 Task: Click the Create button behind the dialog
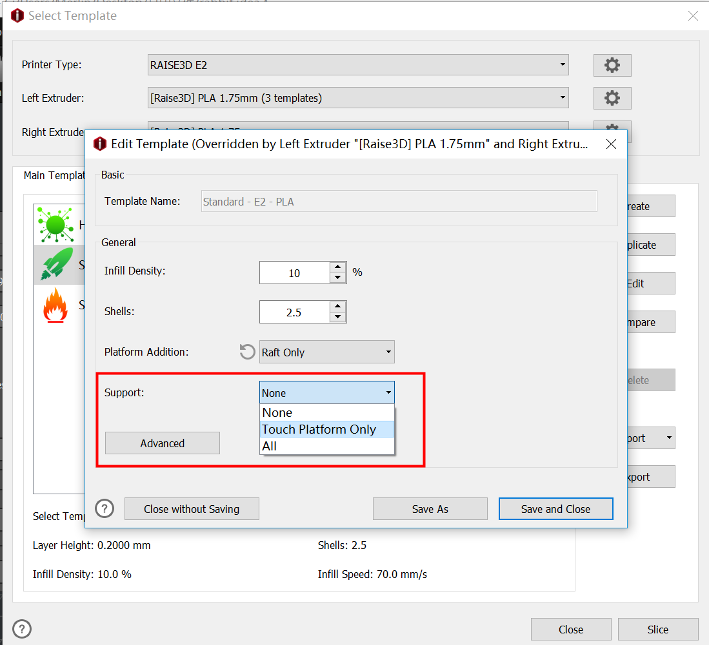pos(651,206)
